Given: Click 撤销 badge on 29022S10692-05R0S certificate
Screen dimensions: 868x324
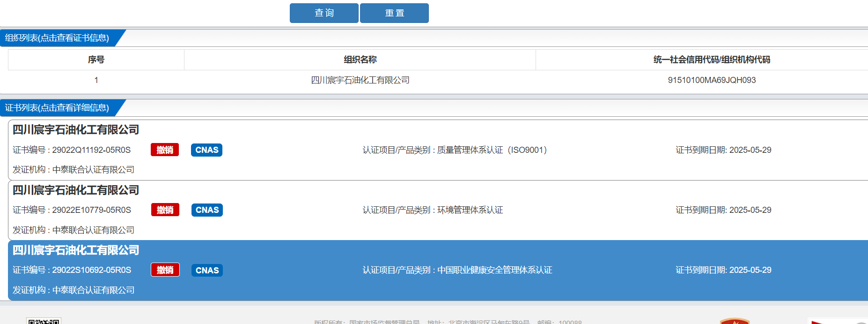Looking at the screenshot, I should click(165, 270).
